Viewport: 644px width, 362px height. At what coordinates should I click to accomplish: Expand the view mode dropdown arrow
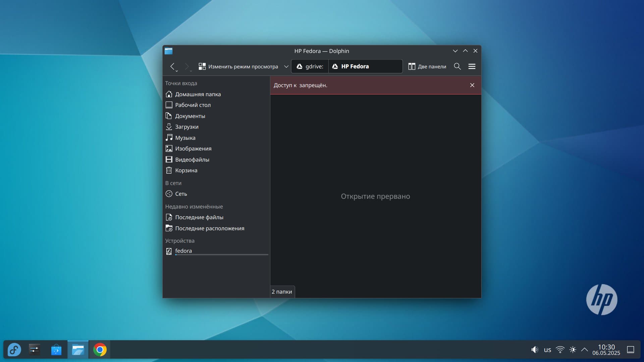click(286, 66)
